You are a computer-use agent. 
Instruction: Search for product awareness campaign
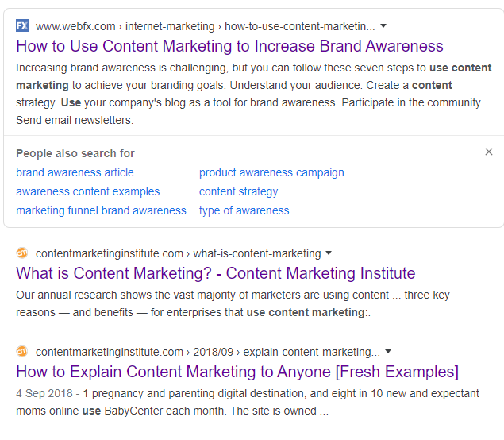click(271, 172)
